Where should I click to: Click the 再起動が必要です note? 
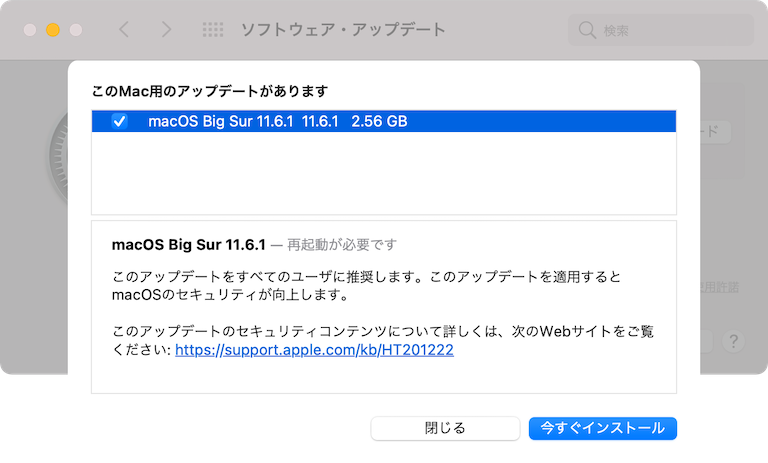click(x=341, y=244)
